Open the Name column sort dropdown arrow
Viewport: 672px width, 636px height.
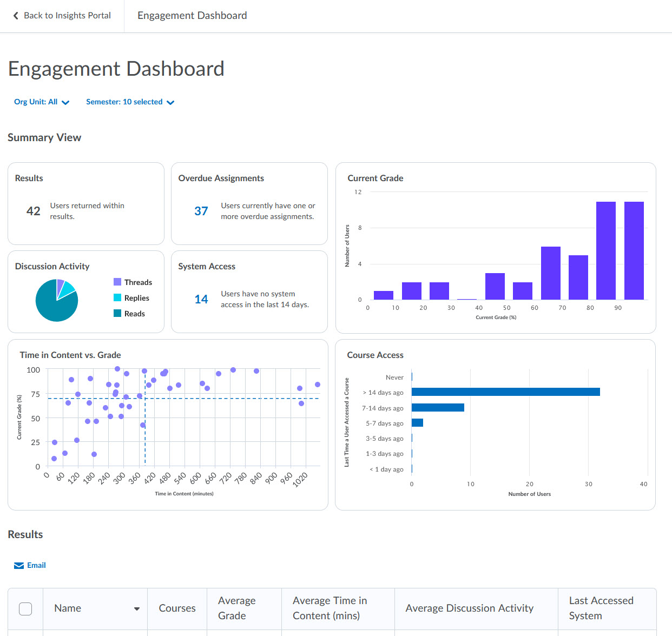(137, 609)
